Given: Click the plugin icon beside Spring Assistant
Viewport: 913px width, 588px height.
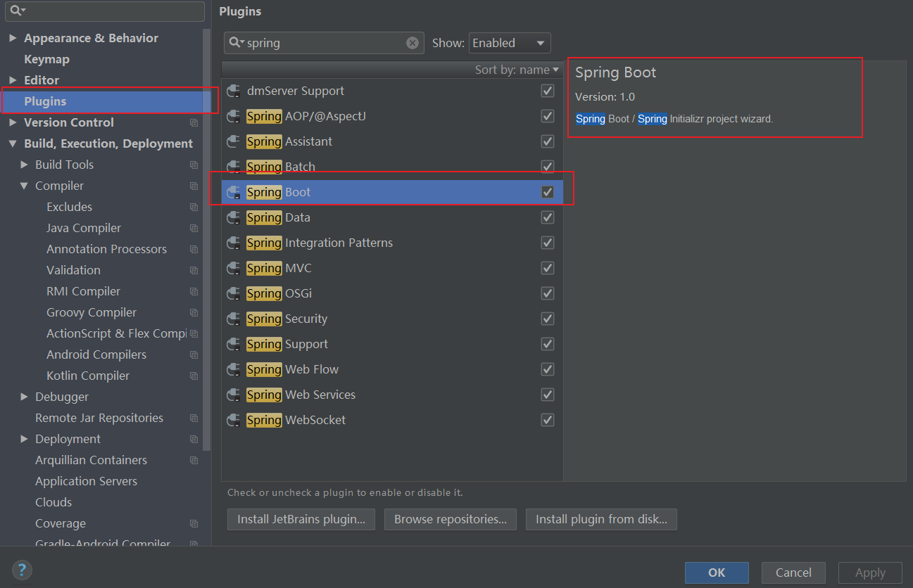Looking at the screenshot, I should tap(234, 142).
